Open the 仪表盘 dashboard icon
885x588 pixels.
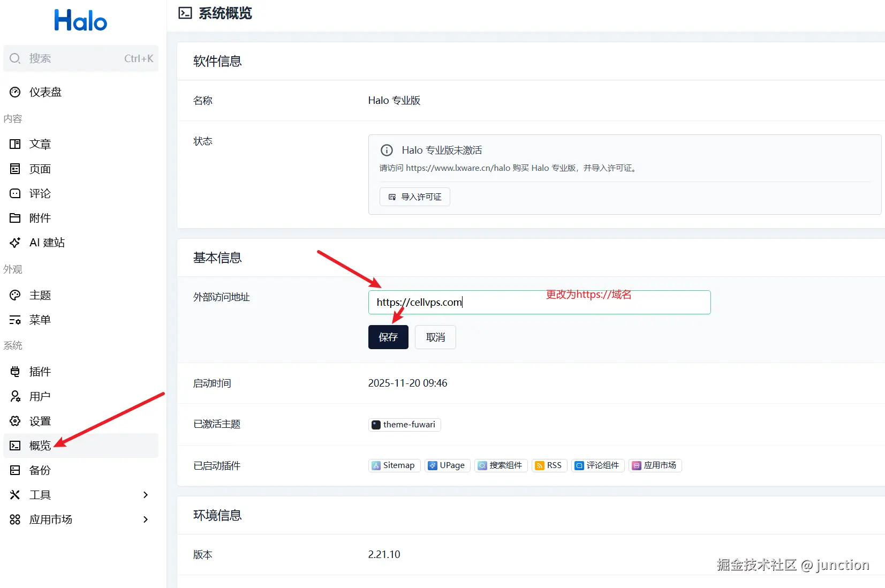click(15, 92)
